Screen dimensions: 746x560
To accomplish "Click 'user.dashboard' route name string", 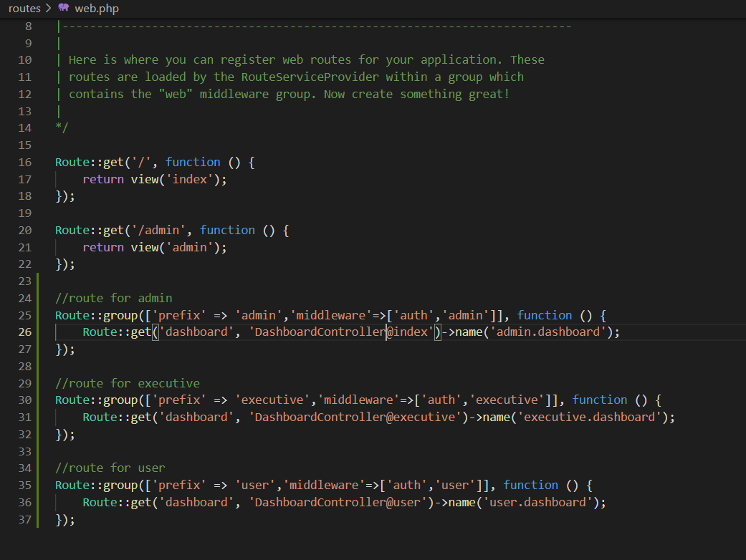I will point(537,502).
